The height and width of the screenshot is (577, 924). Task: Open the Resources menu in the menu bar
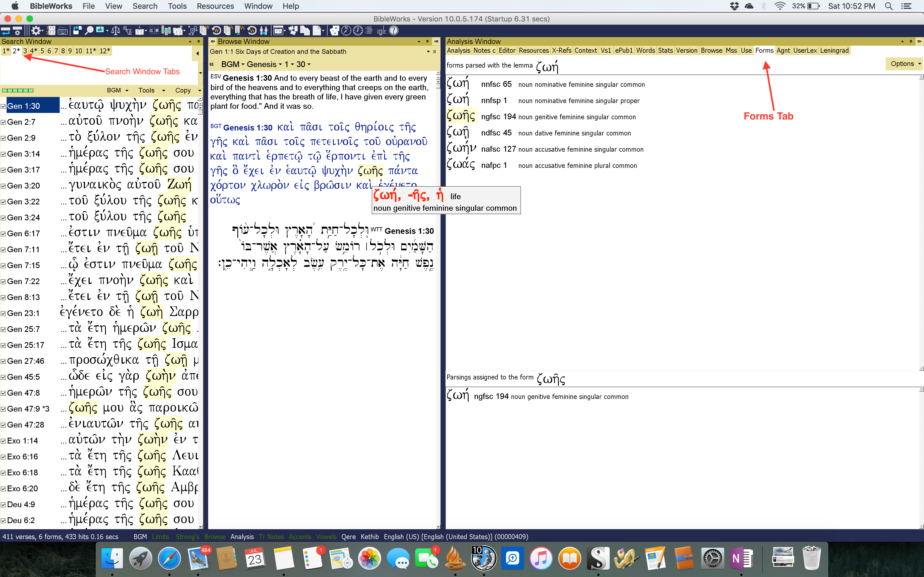[215, 6]
